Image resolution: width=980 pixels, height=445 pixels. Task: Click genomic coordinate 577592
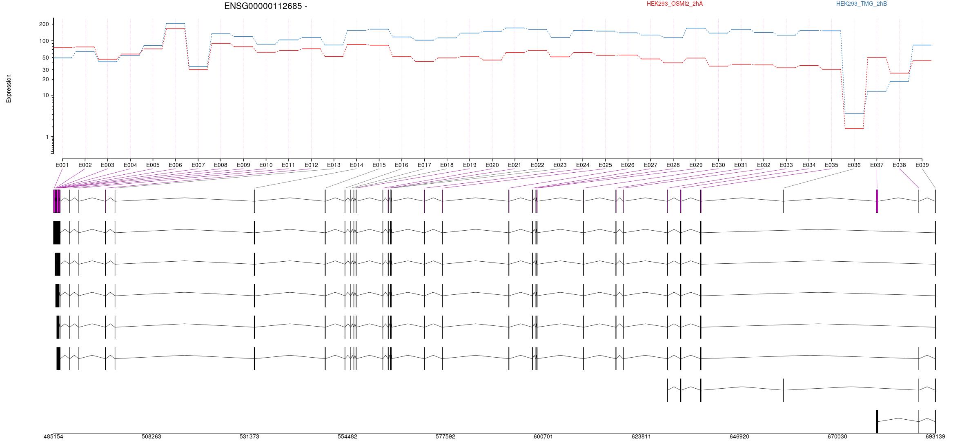(x=445, y=436)
